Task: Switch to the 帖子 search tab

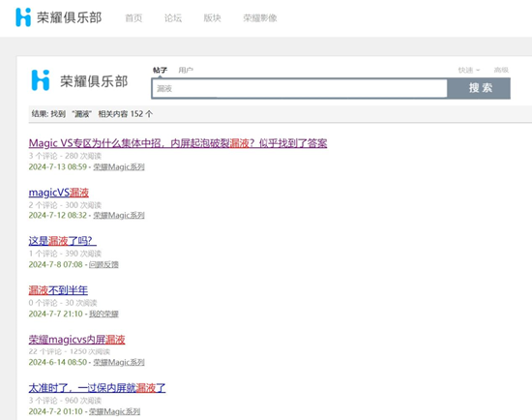Action: pos(160,70)
